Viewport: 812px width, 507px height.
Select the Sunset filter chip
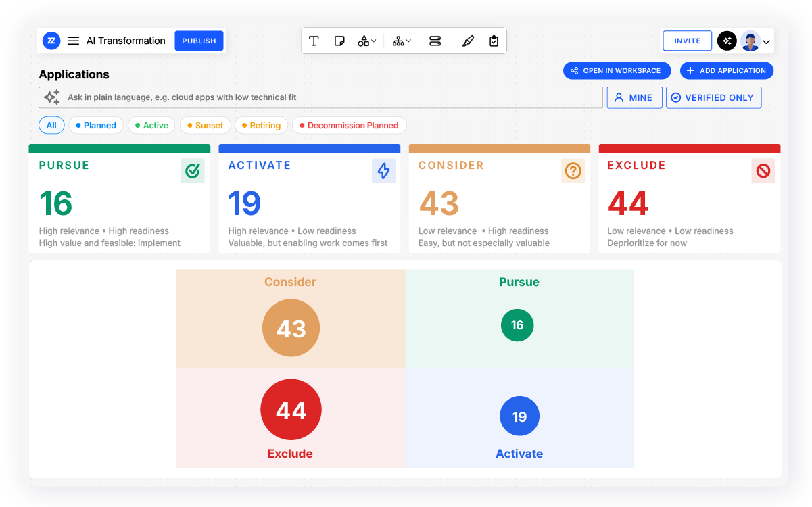[205, 125]
